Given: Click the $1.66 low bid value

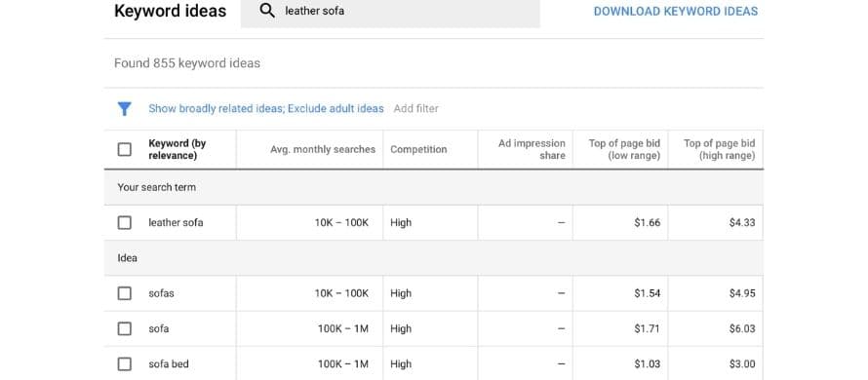Looking at the screenshot, I should (x=648, y=222).
